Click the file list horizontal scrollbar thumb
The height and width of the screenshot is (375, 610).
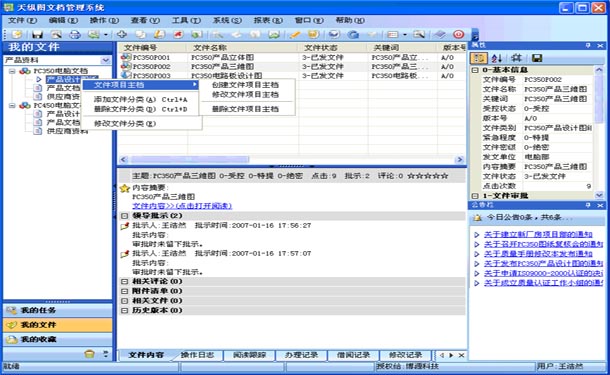[x=189, y=159]
